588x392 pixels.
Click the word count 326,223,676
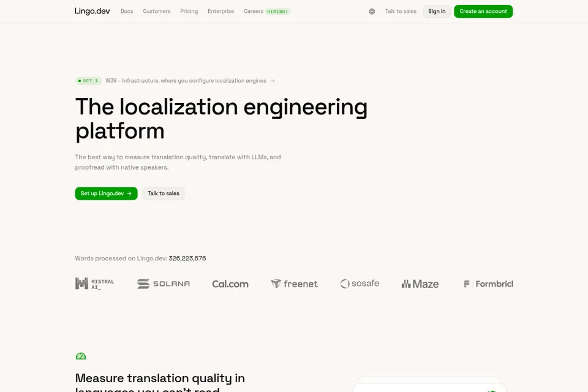click(x=187, y=258)
